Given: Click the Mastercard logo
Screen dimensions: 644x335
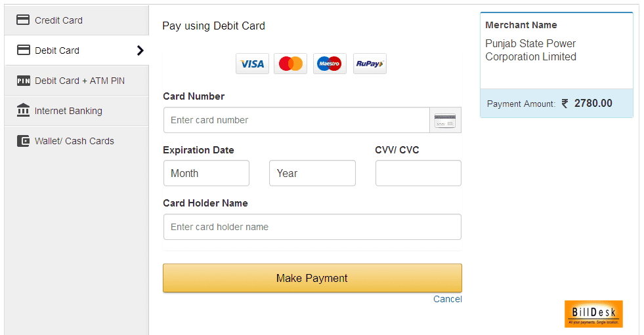Looking at the screenshot, I should pyautogui.click(x=290, y=64).
